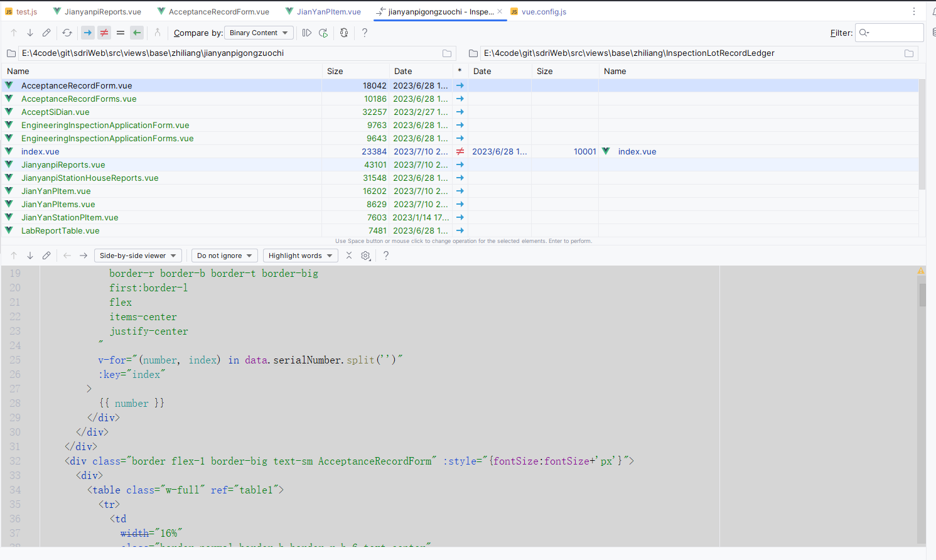This screenshot has width=936, height=560.
Task: Click edit pencil icon in top toolbar
Action: [x=46, y=33]
